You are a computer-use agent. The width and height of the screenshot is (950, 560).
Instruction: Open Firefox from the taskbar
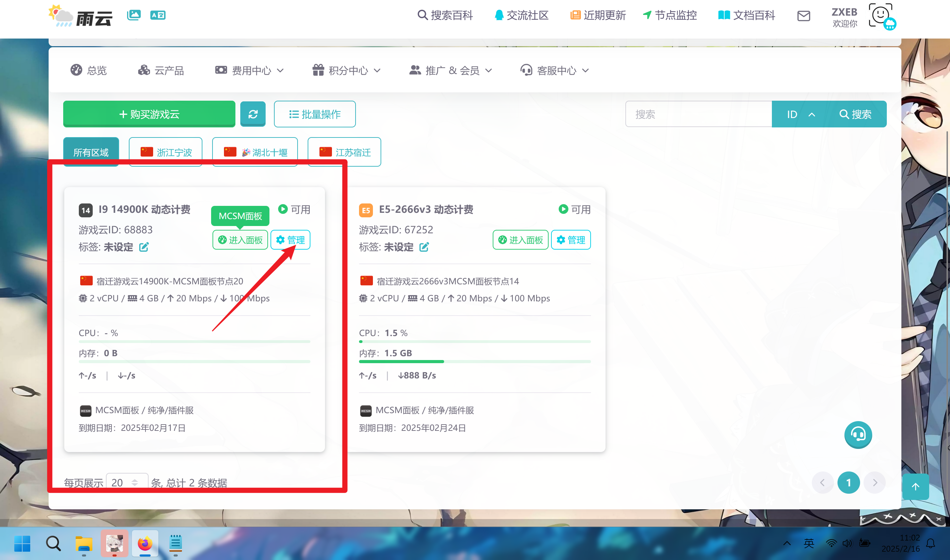145,544
